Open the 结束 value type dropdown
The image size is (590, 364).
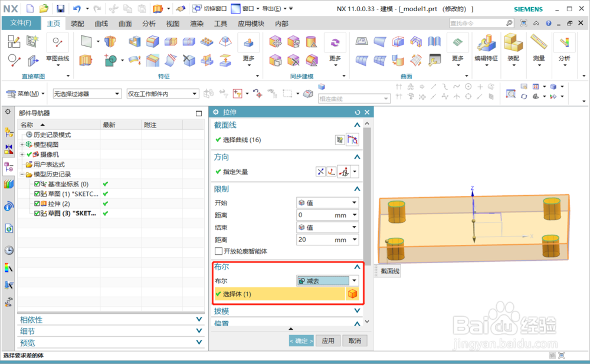[327, 227]
